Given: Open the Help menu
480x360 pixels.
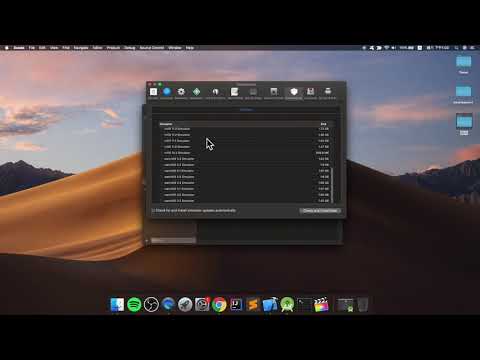Looking at the screenshot, I should 190,48.
